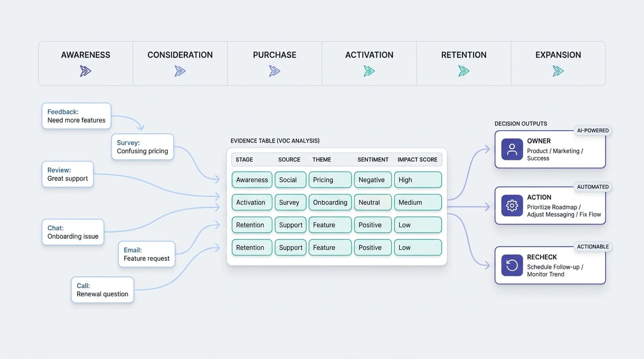Click the gear icon on the ACTION card
The height and width of the screenshot is (359, 644).
[512, 206]
